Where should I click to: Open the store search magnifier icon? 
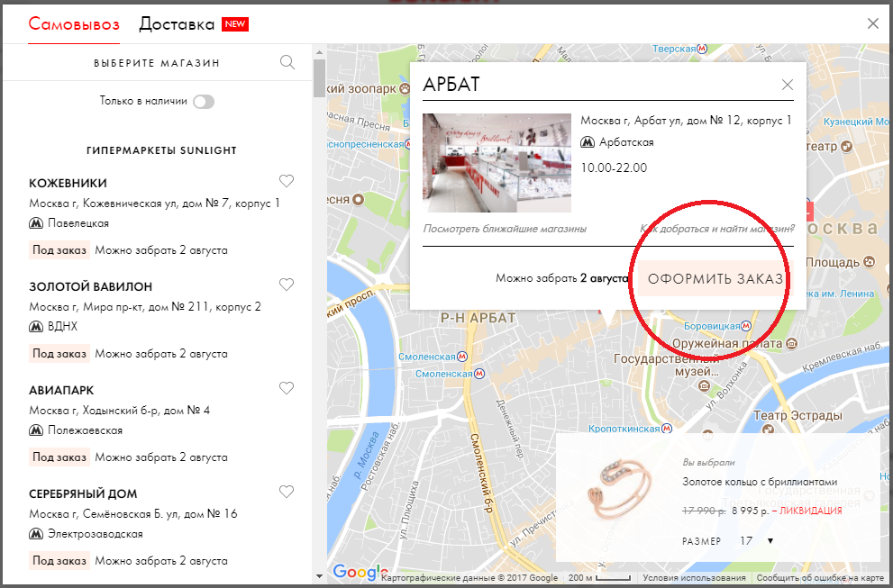click(x=287, y=63)
